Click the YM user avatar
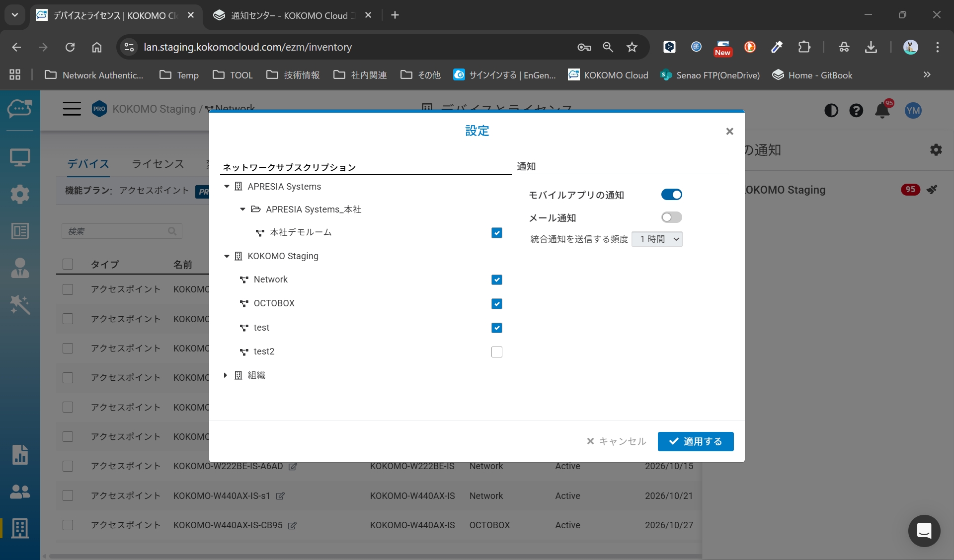The image size is (954, 560). (x=913, y=110)
